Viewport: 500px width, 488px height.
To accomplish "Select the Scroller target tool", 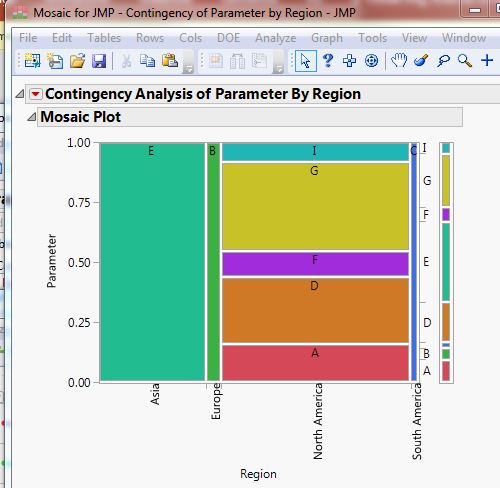I will (371, 61).
